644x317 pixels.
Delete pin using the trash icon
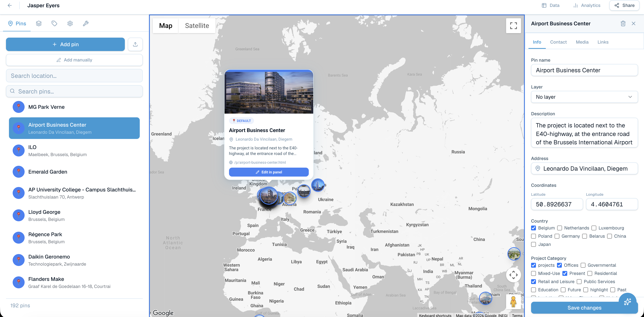point(623,23)
